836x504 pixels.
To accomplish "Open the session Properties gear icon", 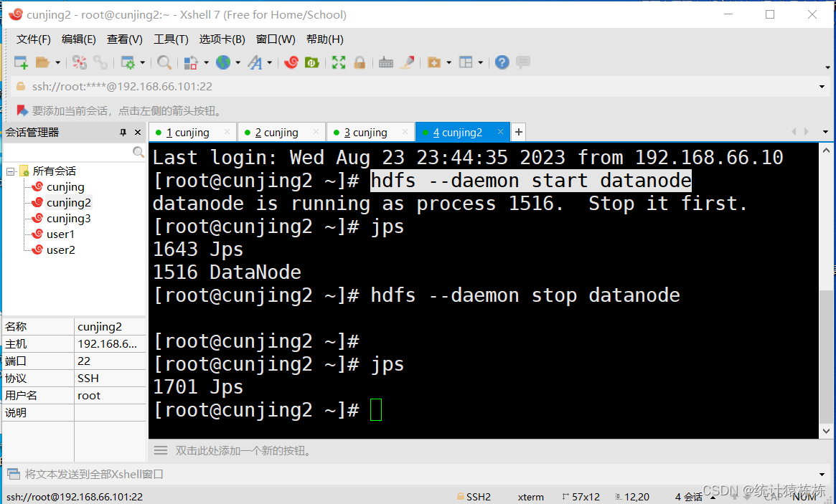I will (x=128, y=62).
